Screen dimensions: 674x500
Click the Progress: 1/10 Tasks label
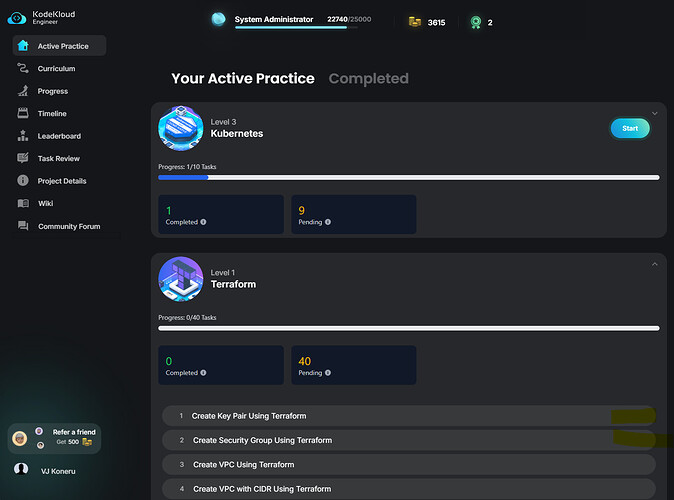pyautogui.click(x=187, y=167)
